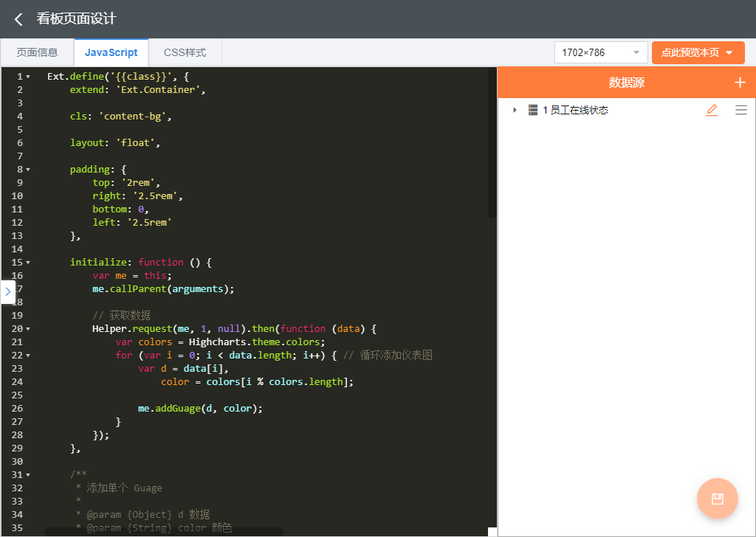This screenshot has width=756, height=537.
Task: Go back using the header arrow
Action: point(18,19)
